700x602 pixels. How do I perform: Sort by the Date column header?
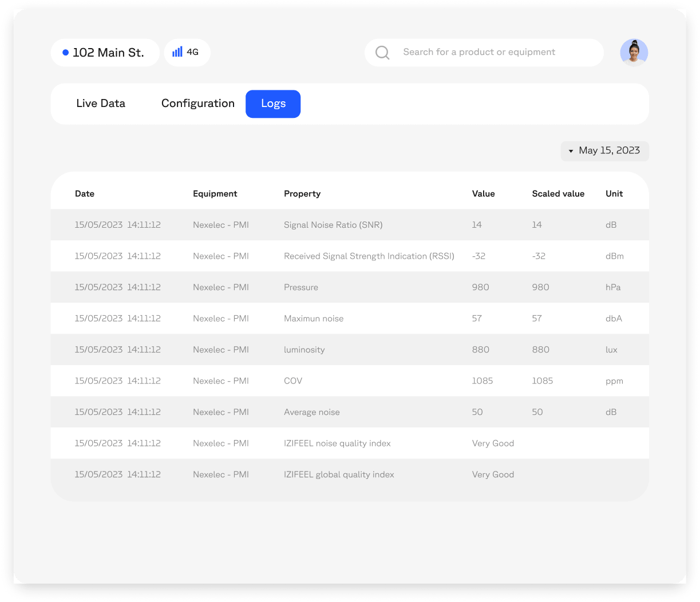[85, 194]
